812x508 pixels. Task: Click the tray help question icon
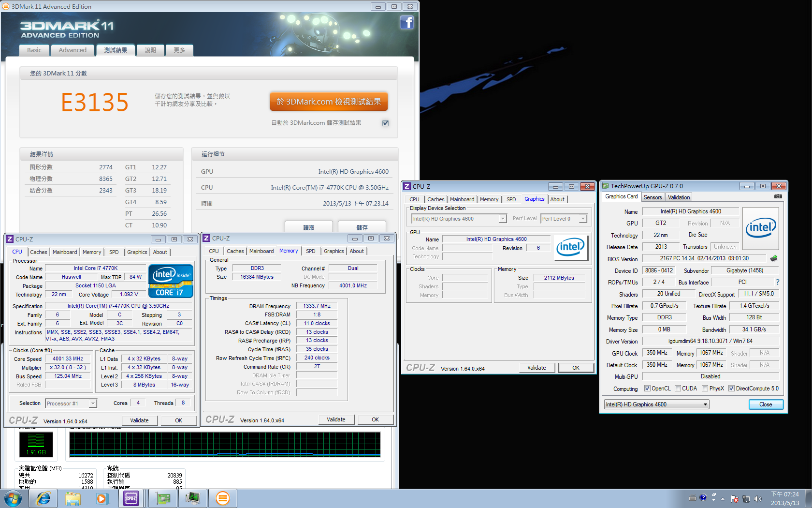703,498
